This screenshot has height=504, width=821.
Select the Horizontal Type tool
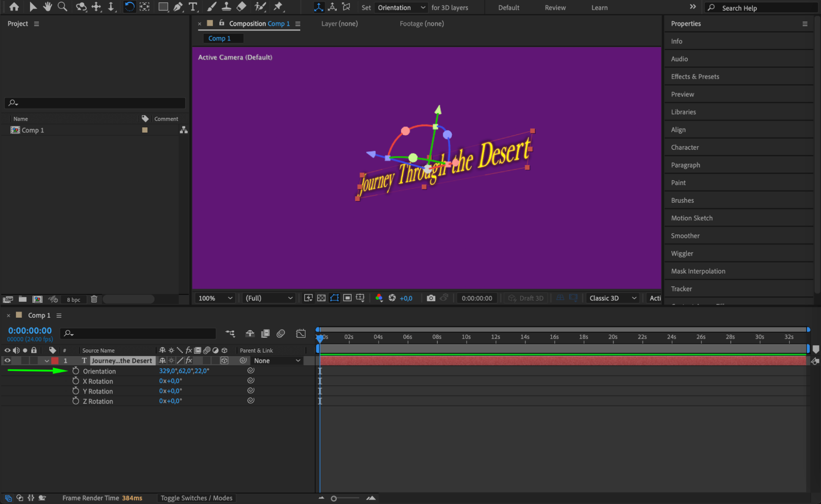(x=193, y=7)
